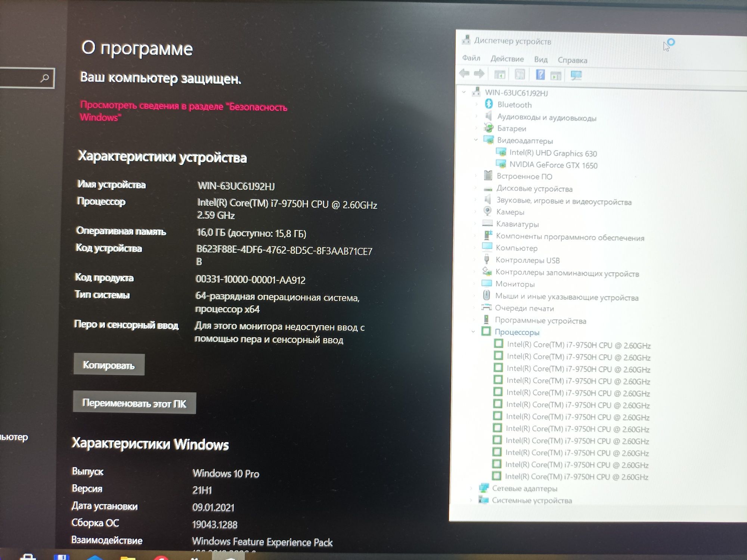Image resolution: width=747 pixels, height=560 pixels.
Task: Select the Сетевые адаптеры network icon
Action: click(x=484, y=487)
